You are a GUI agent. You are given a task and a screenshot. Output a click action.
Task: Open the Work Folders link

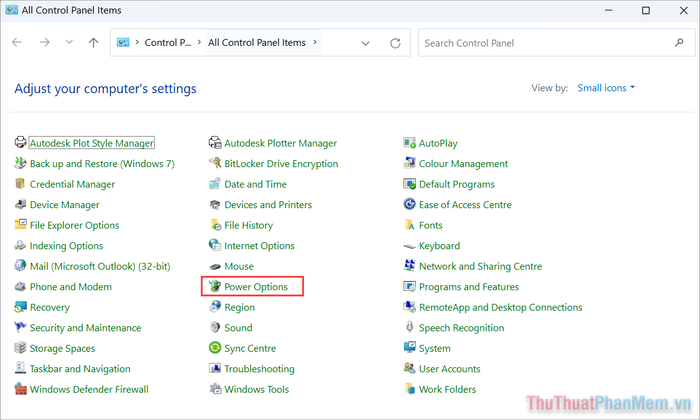click(x=447, y=389)
